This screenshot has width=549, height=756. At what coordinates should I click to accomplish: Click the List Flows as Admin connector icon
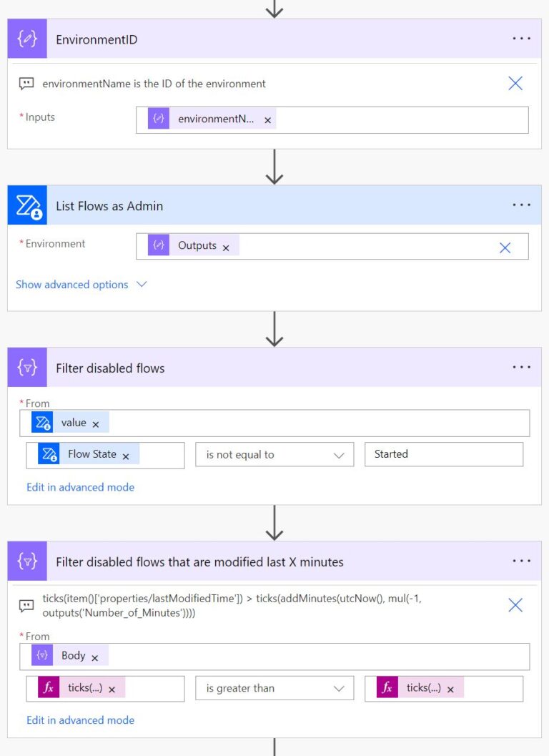click(x=26, y=205)
